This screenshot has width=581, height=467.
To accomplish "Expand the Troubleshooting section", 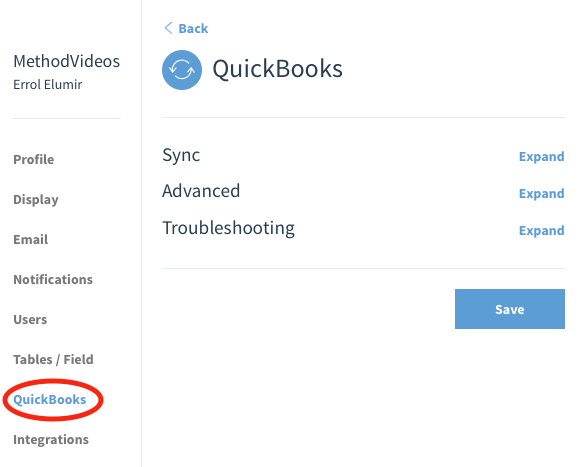I will (541, 231).
